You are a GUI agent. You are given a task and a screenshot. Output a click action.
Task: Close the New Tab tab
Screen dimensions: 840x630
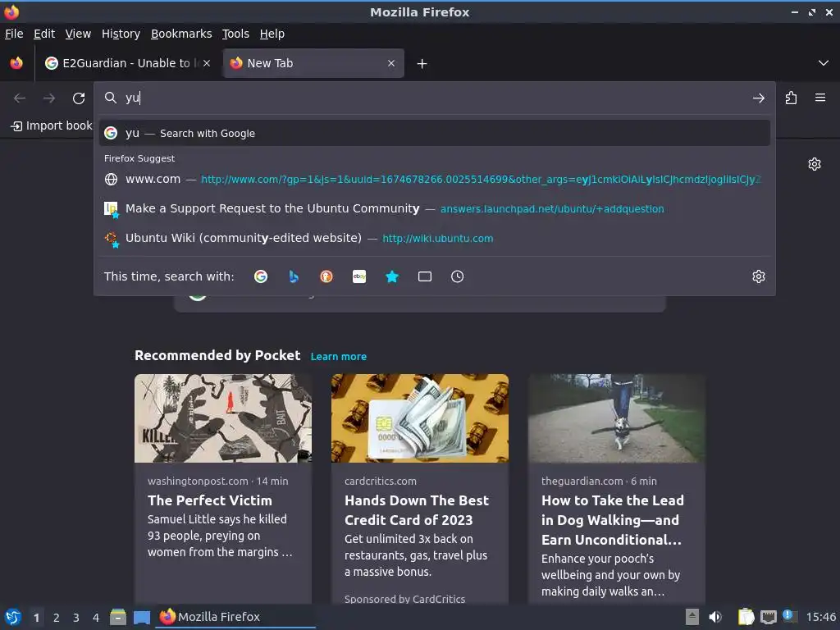pos(391,63)
